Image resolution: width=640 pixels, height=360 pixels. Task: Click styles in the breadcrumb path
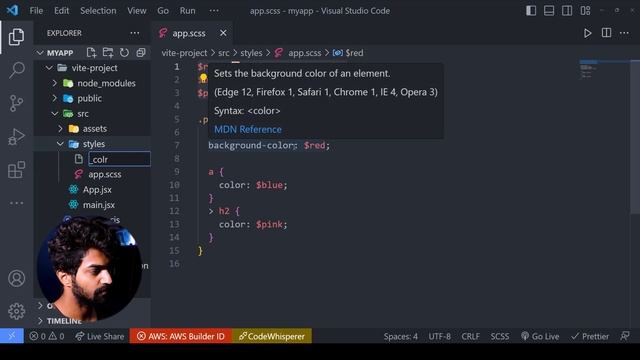[x=251, y=53]
